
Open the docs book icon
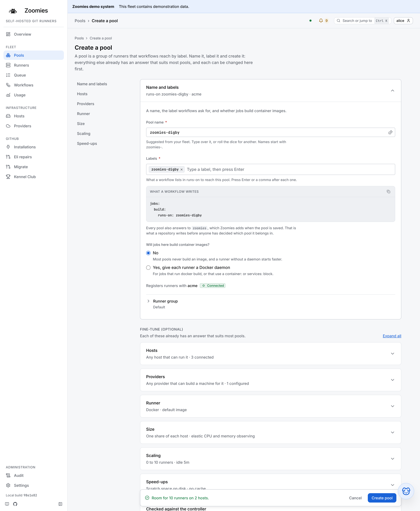tap(7, 504)
